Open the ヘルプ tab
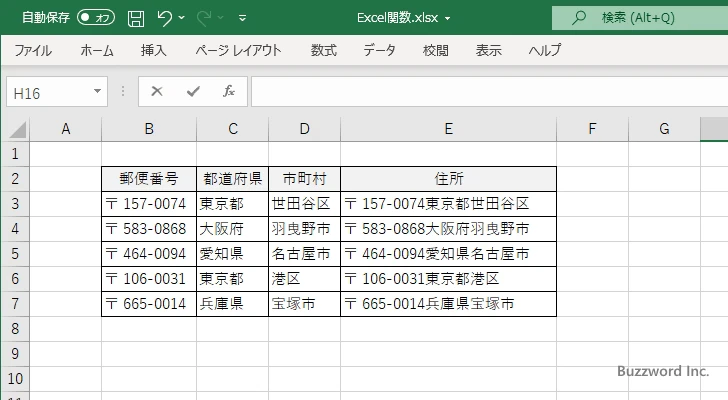728x400 pixels. (x=545, y=50)
